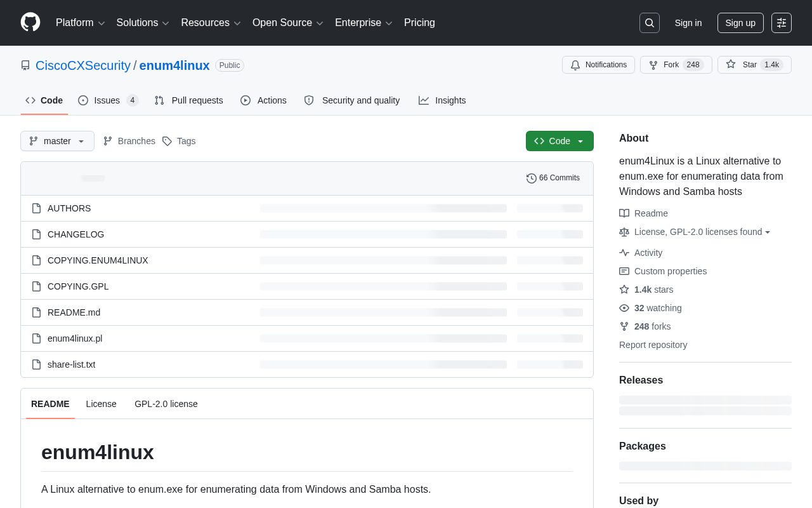Click the appearance settings sliders icon

tap(782, 23)
